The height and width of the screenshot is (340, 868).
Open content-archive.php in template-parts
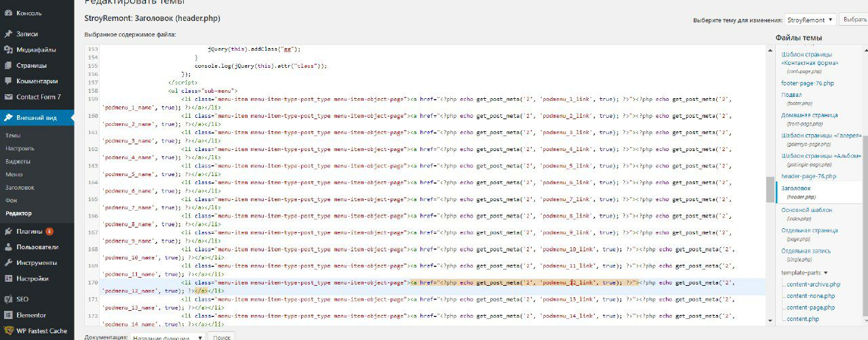[814, 284]
